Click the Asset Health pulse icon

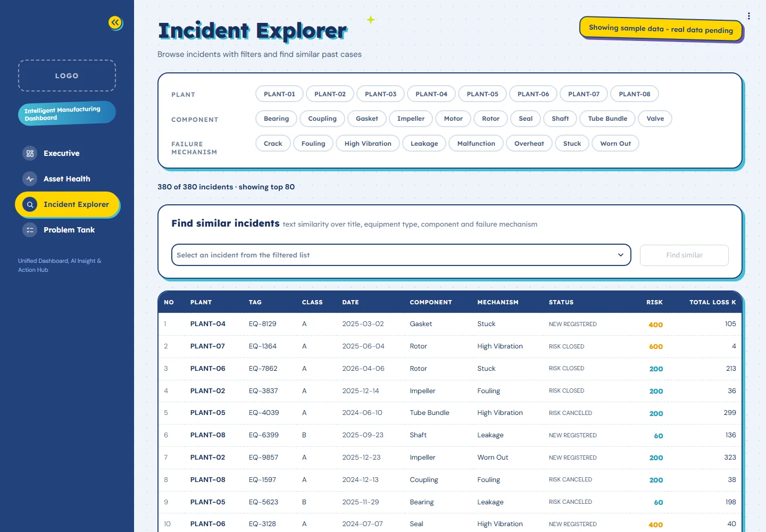point(30,179)
